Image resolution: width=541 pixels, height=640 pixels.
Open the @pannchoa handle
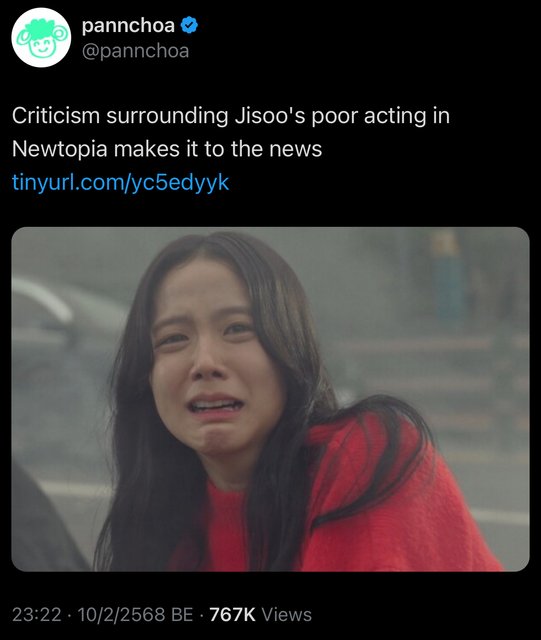pos(136,51)
